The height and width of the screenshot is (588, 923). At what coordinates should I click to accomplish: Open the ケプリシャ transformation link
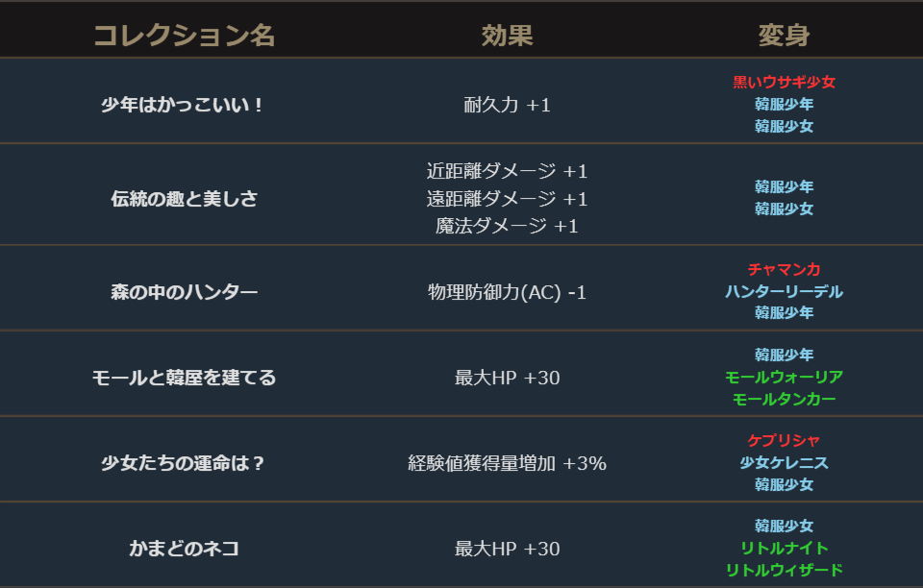[784, 441]
